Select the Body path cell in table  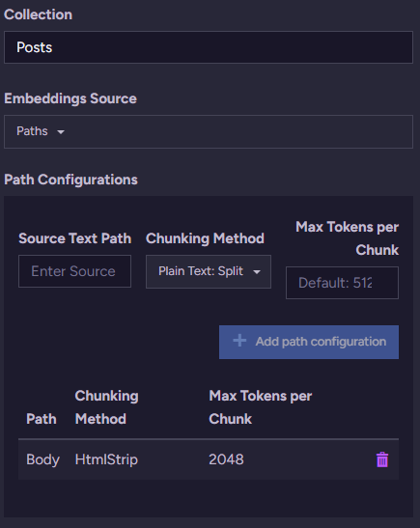point(42,459)
